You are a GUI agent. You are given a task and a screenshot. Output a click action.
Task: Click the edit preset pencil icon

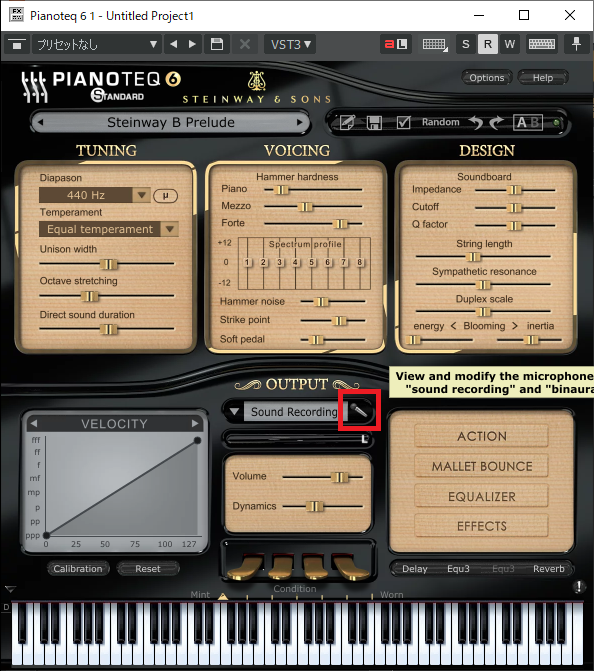pos(347,123)
